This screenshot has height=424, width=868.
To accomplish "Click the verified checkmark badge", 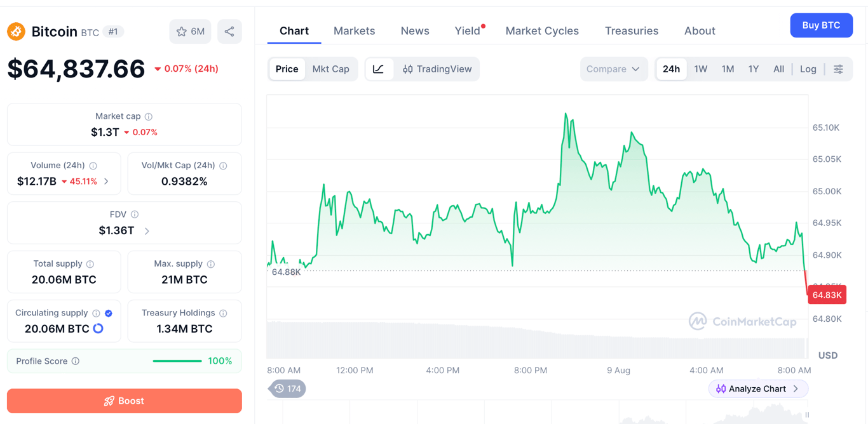I will tap(109, 314).
